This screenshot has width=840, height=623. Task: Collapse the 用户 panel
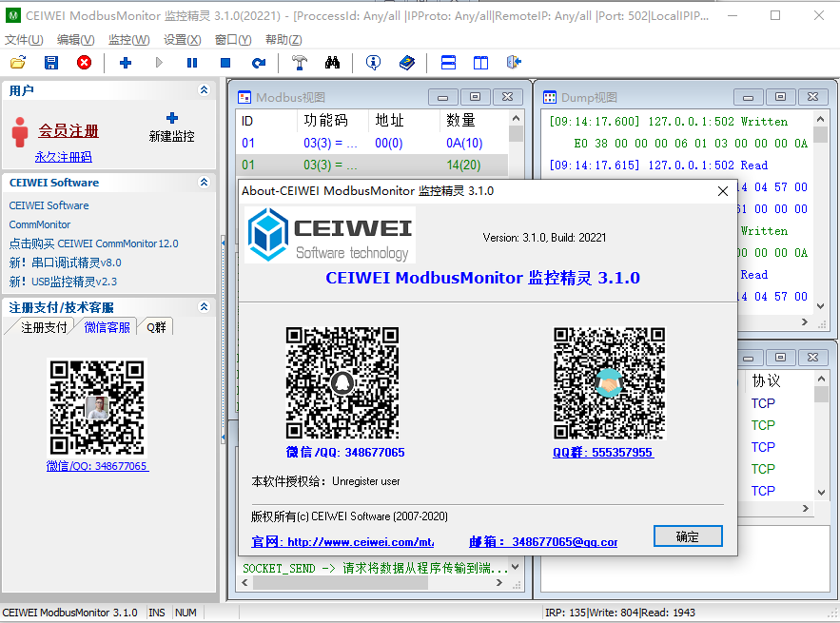coord(204,90)
